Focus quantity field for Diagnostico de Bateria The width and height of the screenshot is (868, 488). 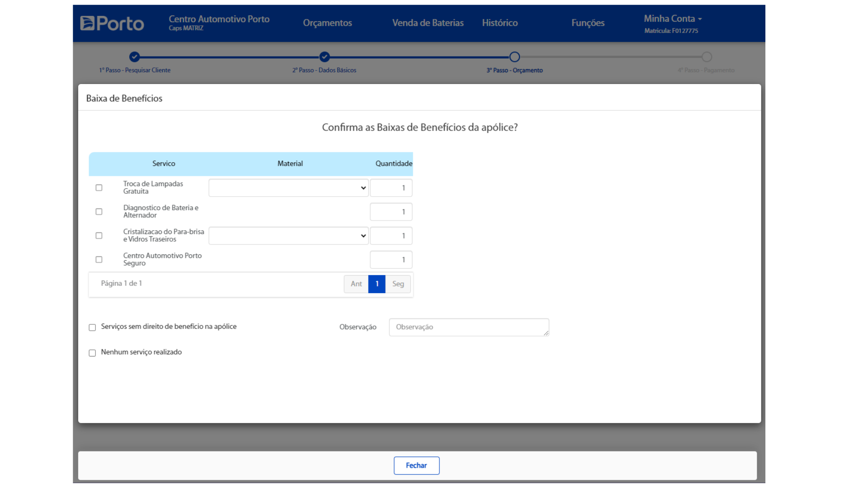click(x=391, y=212)
